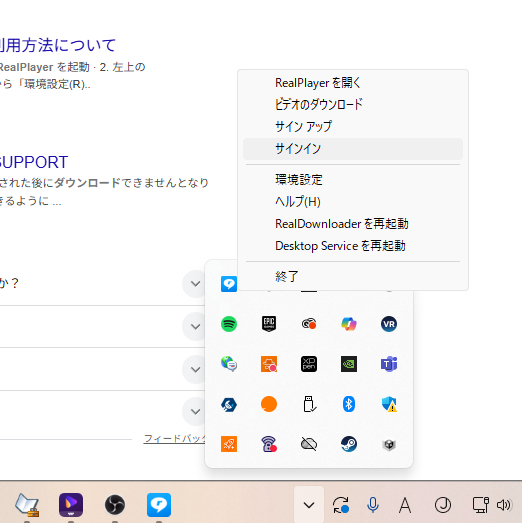Screen dimensions: 522x523
Task: Toggle the IME 'A' input mode indicator
Action: 405,505
